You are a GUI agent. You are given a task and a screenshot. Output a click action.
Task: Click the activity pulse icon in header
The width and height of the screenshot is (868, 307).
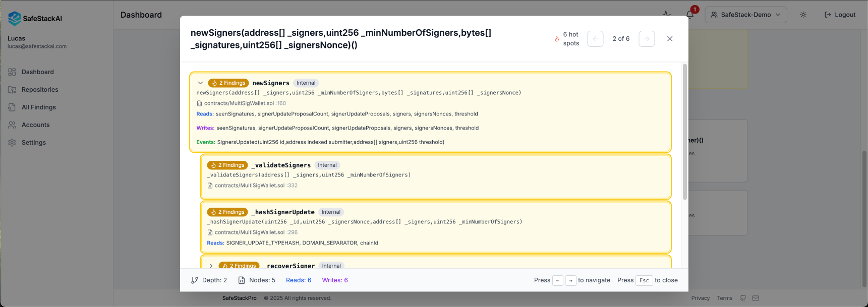click(667, 14)
